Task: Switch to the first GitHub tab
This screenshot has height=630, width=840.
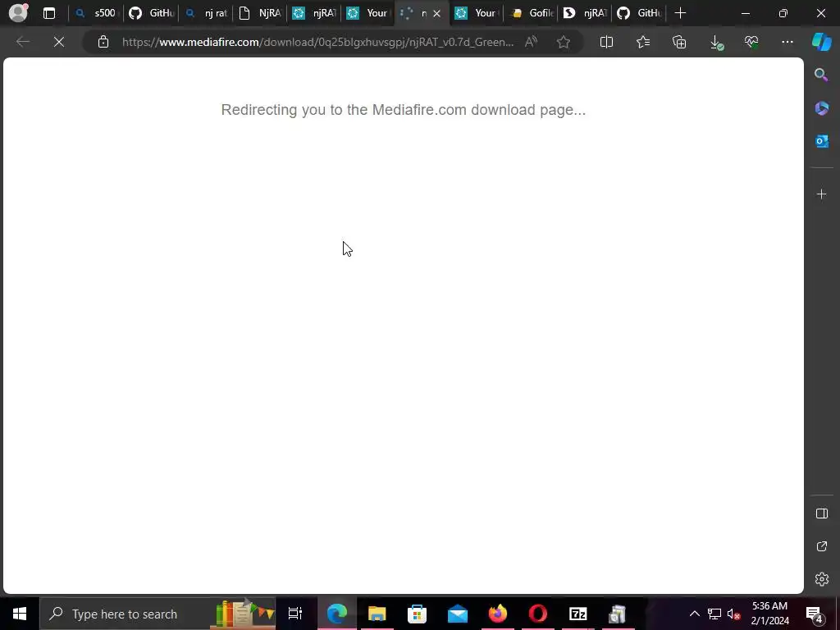Action: pos(152,13)
